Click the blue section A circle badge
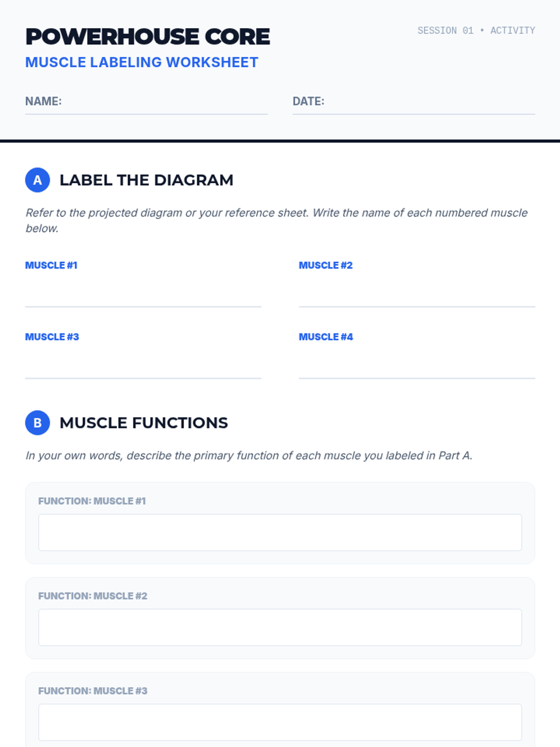The height and width of the screenshot is (747, 560). [37, 180]
